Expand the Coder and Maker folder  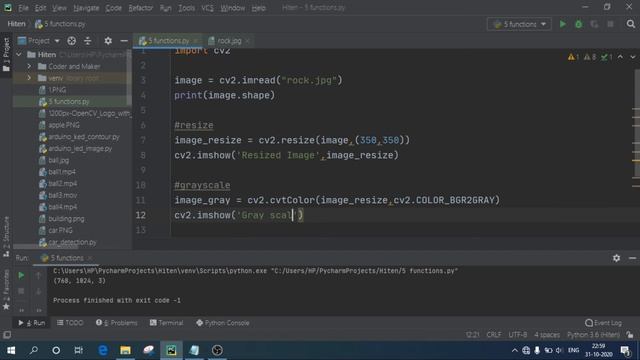click(x=29, y=66)
